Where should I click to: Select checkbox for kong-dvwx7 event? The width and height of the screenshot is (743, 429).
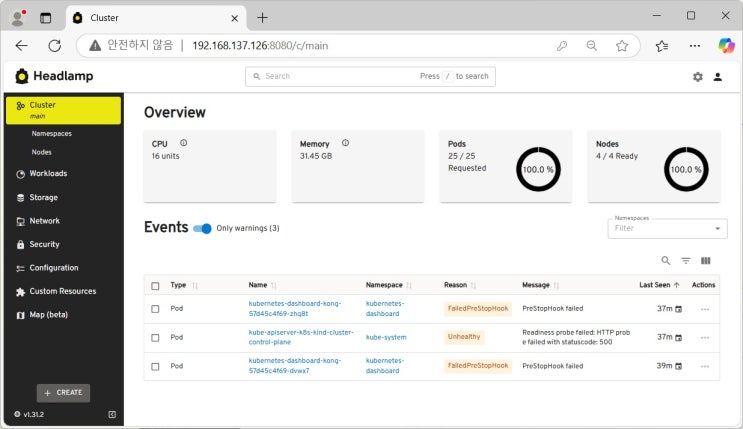[155, 366]
